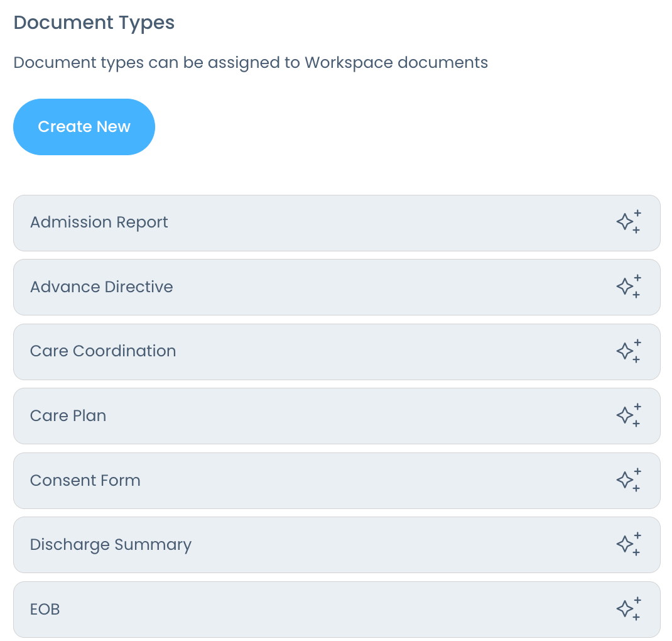
Task: Click the 'Advance Directive' label text
Action: [x=101, y=287]
